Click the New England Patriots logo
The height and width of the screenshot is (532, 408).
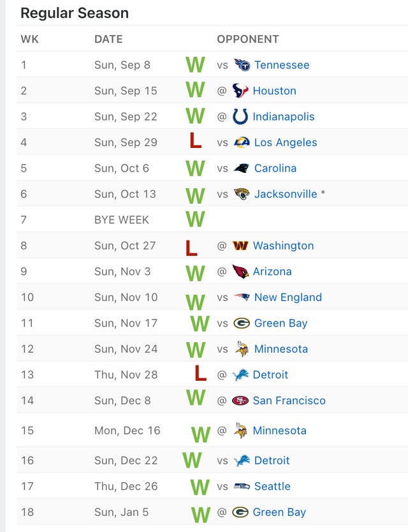pyautogui.click(x=240, y=297)
